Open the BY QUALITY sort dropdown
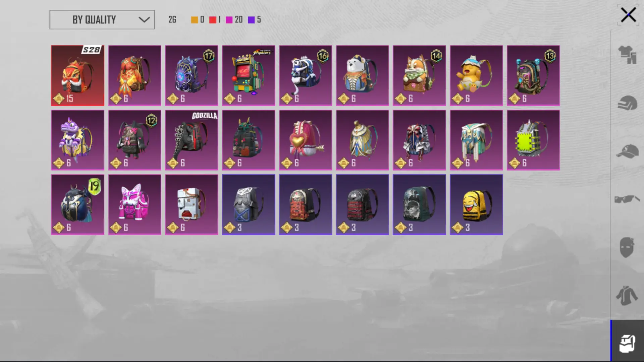Viewport: 644px width, 362px height. click(102, 19)
